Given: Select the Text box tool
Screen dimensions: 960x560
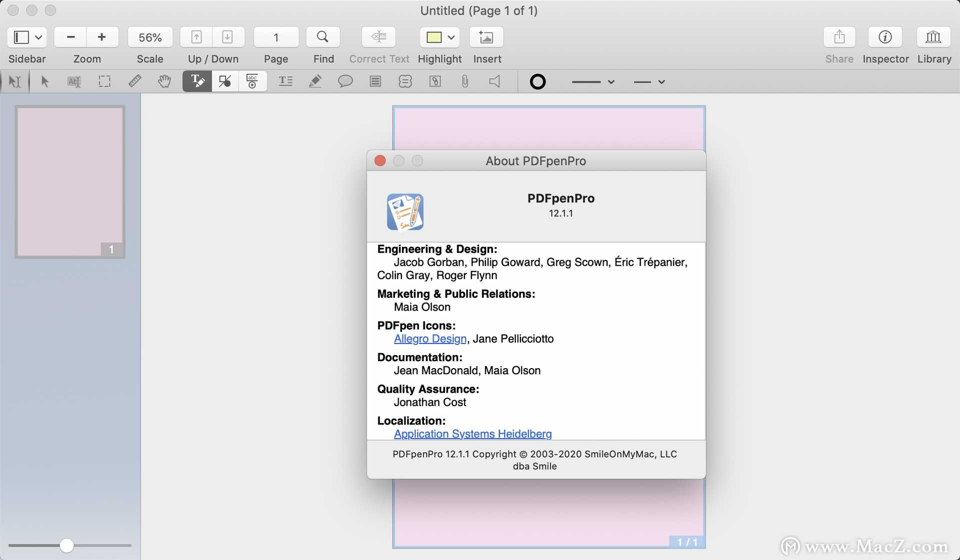Looking at the screenshot, I should (285, 81).
